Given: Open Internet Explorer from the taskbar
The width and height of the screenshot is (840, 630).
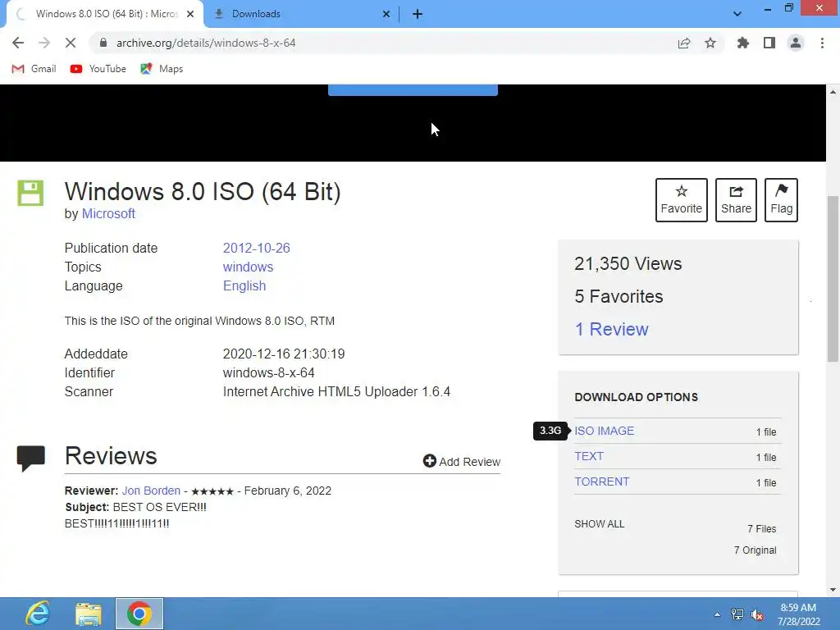Looking at the screenshot, I should pos(38,614).
